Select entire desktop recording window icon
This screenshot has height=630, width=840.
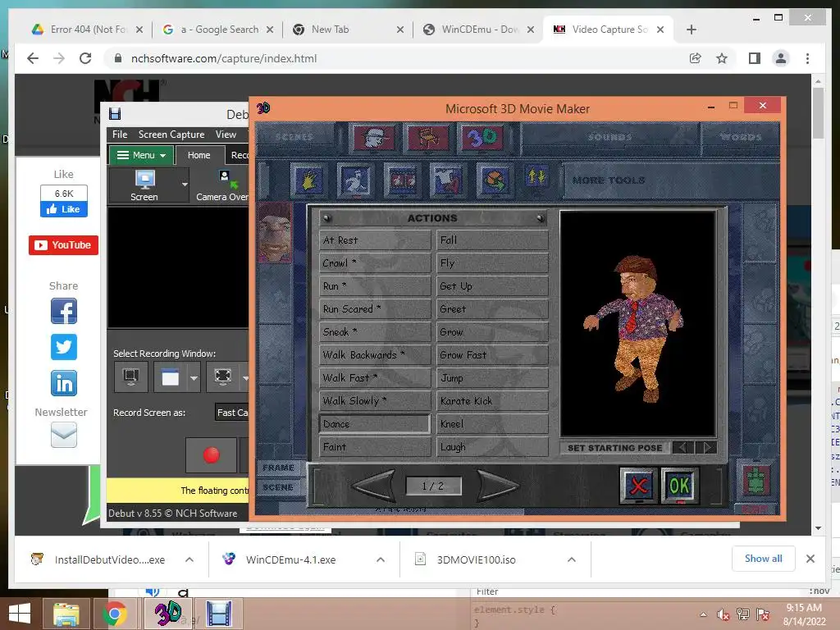click(x=131, y=377)
